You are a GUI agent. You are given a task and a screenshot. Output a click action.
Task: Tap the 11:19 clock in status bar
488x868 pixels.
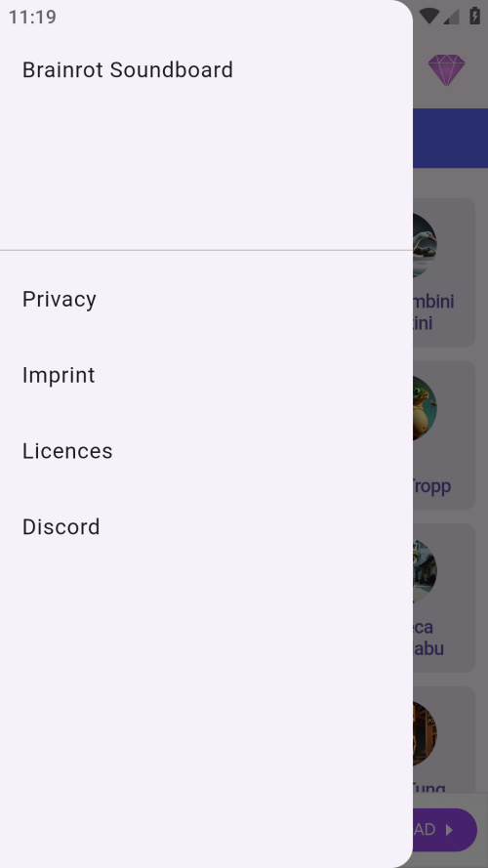(32, 17)
